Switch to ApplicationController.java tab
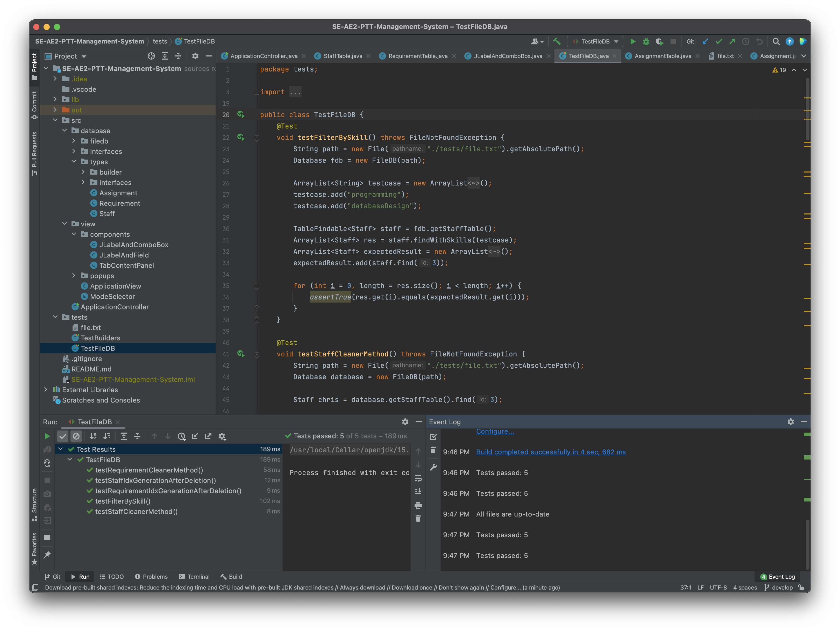Image resolution: width=840 pixels, height=631 pixels. click(x=264, y=56)
